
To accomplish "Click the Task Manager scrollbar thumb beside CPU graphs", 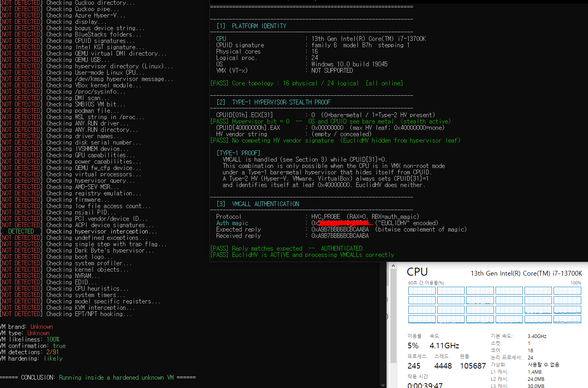I will click(393, 317).
